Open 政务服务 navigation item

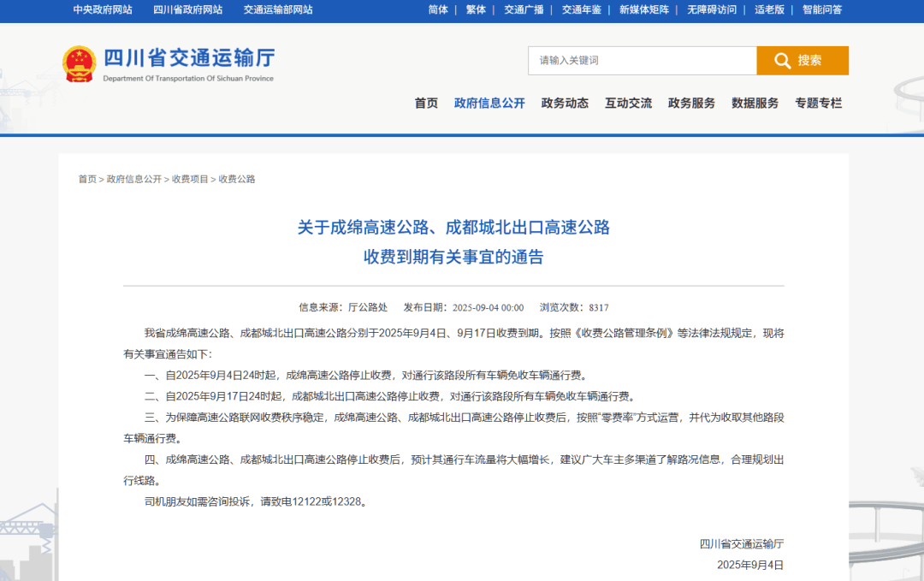tap(691, 103)
